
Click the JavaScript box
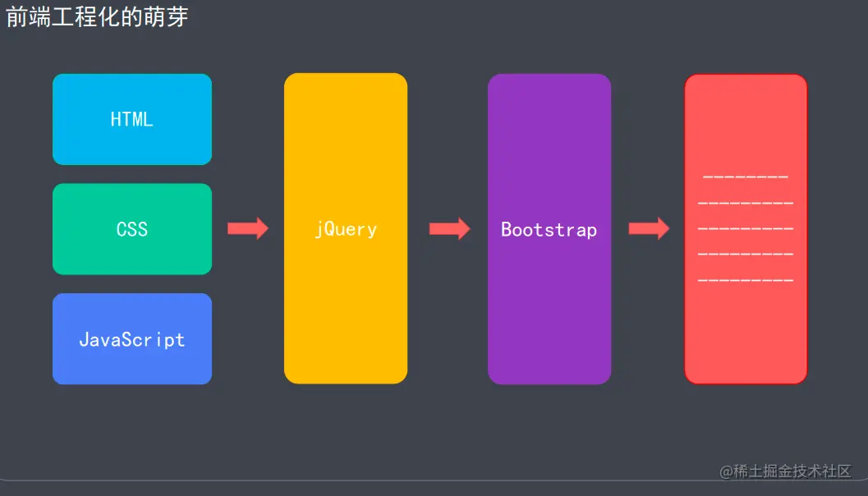tap(132, 339)
